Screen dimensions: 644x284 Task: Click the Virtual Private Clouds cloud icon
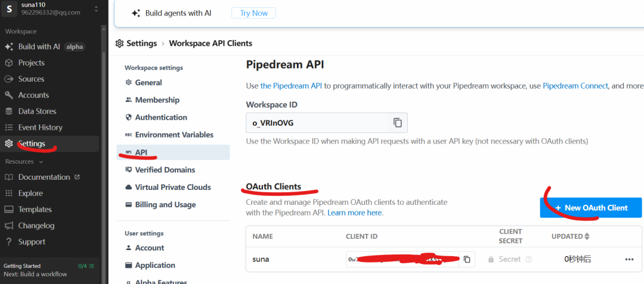(x=129, y=188)
